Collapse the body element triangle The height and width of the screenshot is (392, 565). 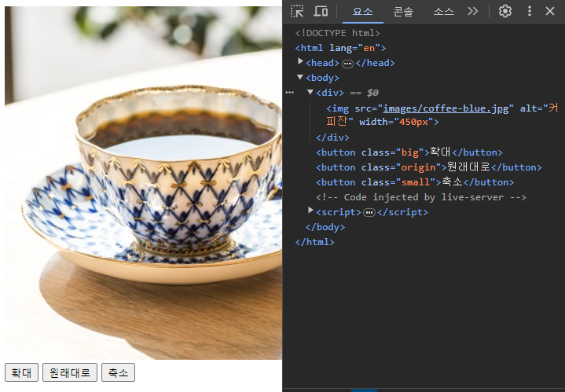click(300, 77)
